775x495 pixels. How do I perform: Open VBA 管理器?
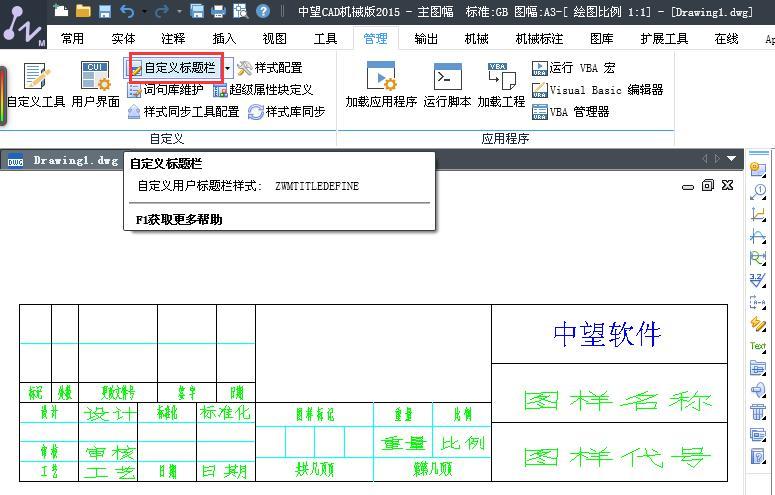571,112
